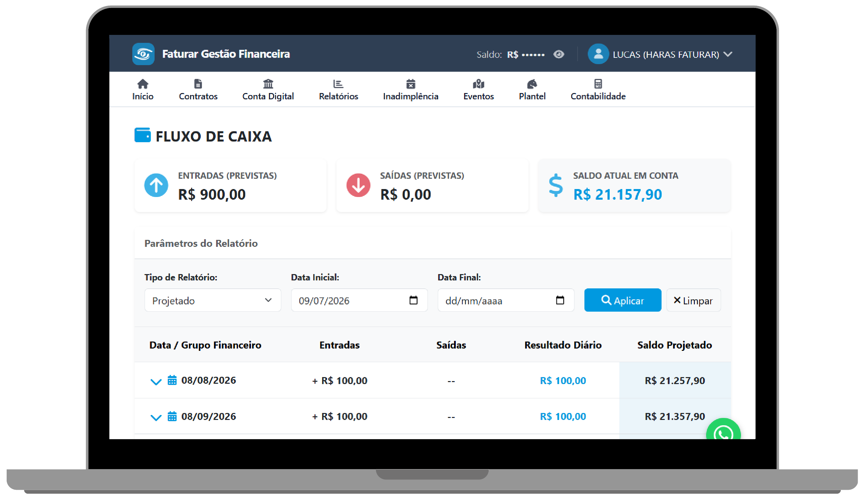
Task: Open the WhatsApp chat floating button
Action: (x=723, y=429)
